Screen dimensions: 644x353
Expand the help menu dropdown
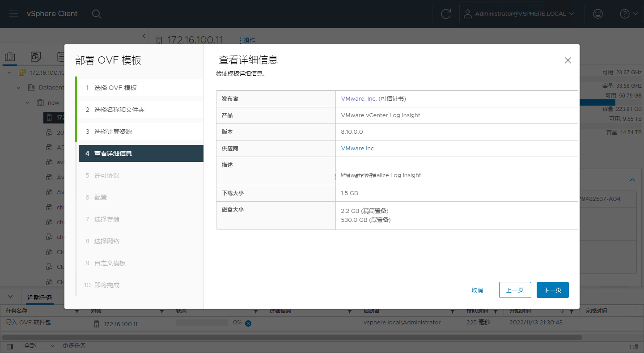(x=628, y=14)
